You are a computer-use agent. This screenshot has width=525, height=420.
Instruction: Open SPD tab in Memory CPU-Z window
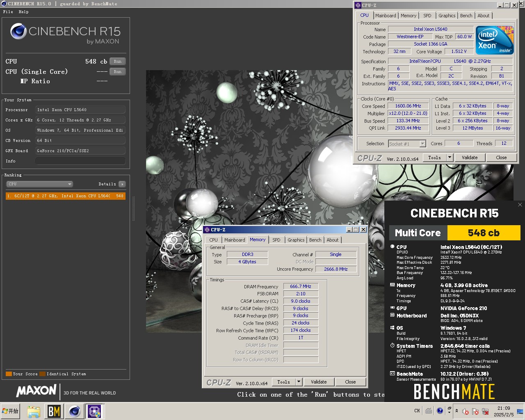click(276, 240)
